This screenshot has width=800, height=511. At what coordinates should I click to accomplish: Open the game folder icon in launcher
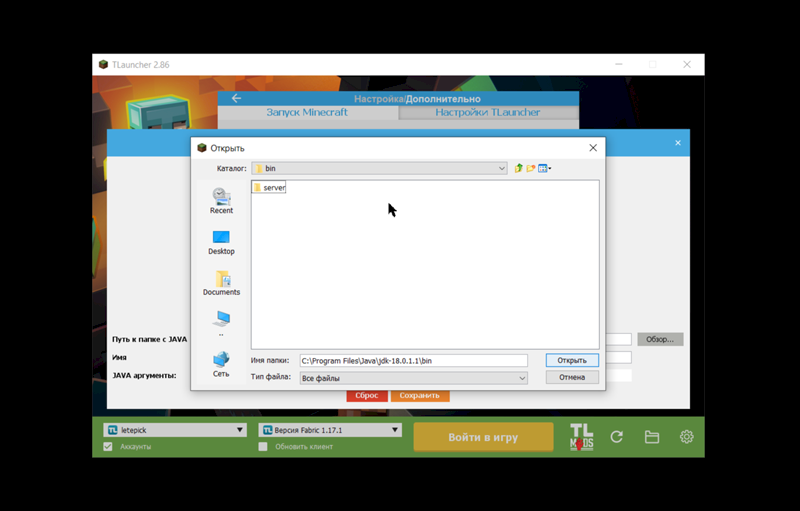click(x=652, y=437)
